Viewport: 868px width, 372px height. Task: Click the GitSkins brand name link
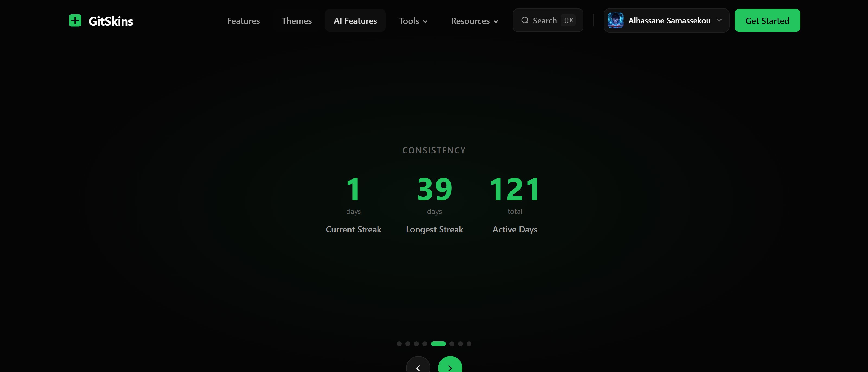coord(110,21)
